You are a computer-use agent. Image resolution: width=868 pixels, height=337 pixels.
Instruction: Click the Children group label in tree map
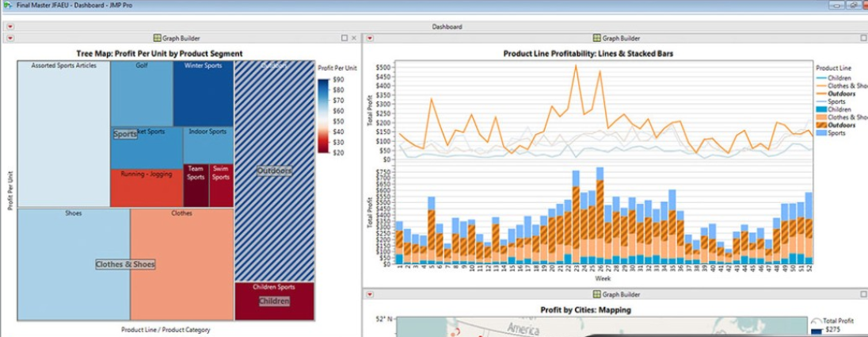[x=275, y=301]
